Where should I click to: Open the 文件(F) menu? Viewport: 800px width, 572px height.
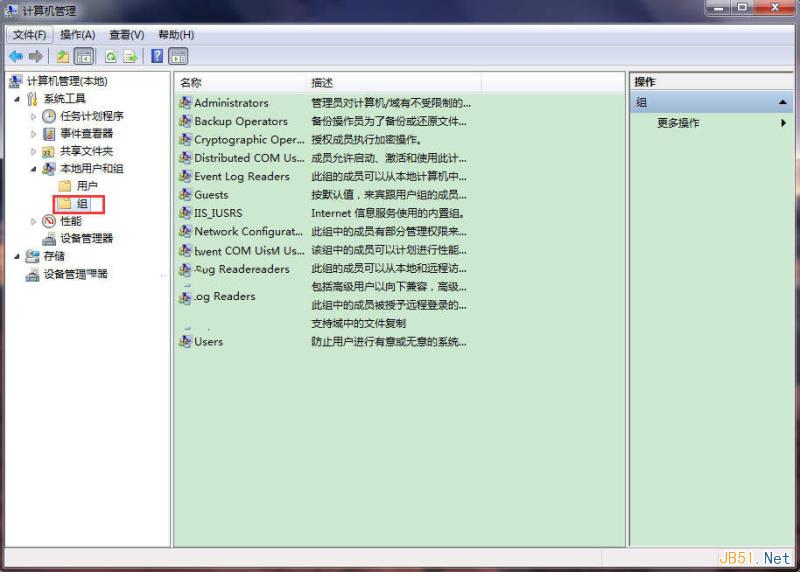pos(30,35)
